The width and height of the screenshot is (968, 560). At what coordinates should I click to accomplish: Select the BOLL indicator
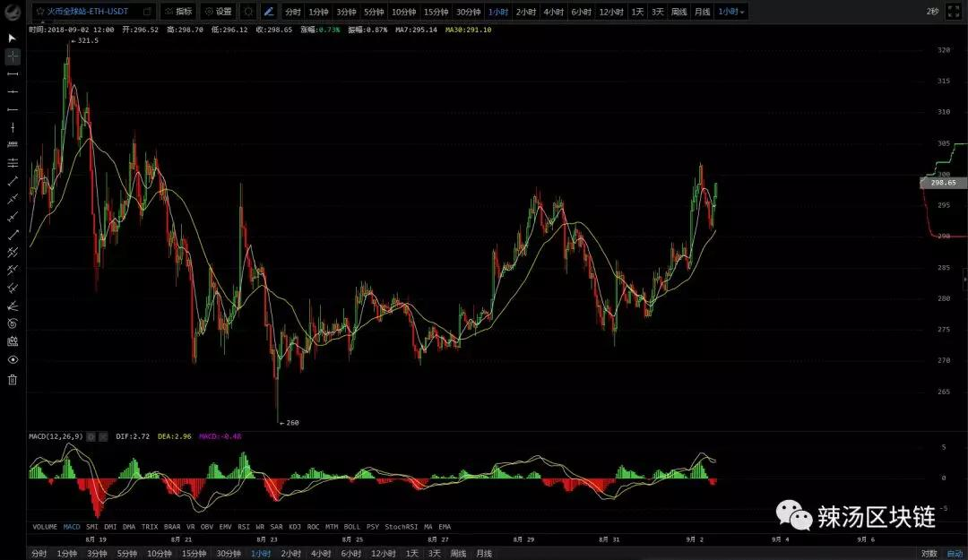pos(350,527)
